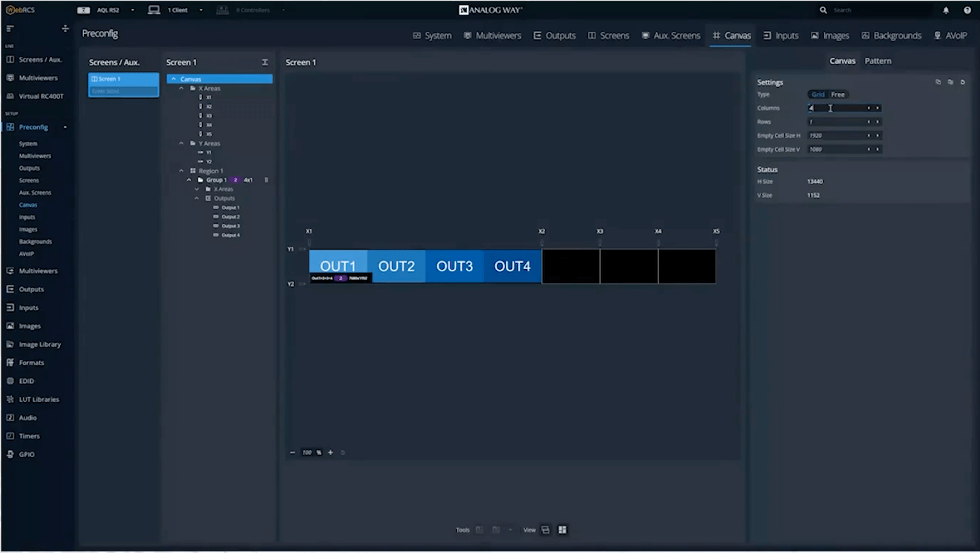The height and width of the screenshot is (553, 980).
Task: Open GPIO from the left sidebar
Action: [26, 454]
